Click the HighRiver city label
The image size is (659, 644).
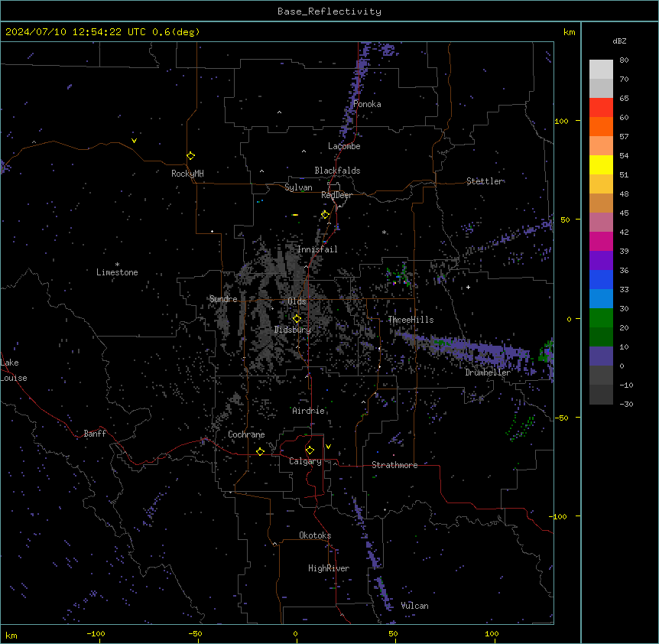tap(329, 568)
